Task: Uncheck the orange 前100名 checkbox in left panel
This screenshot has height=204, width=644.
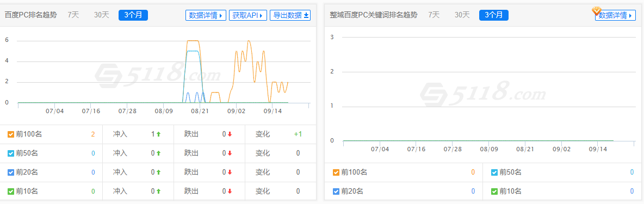Action: point(11,134)
